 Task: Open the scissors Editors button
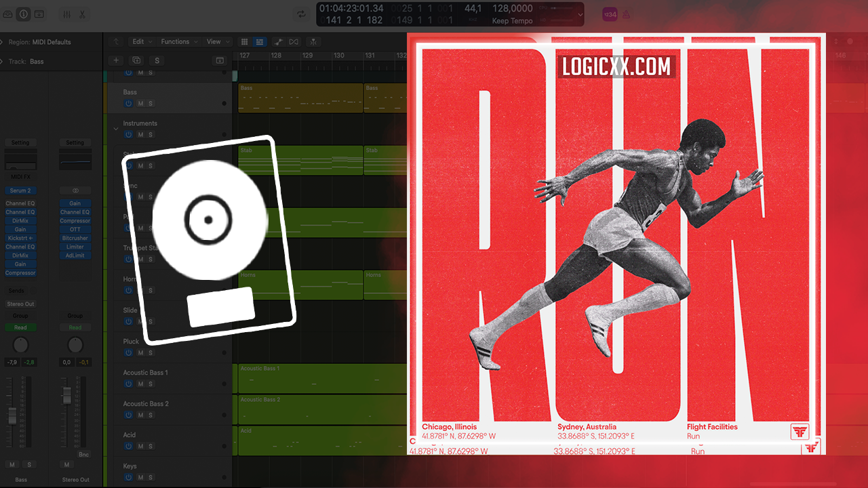tap(82, 14)
